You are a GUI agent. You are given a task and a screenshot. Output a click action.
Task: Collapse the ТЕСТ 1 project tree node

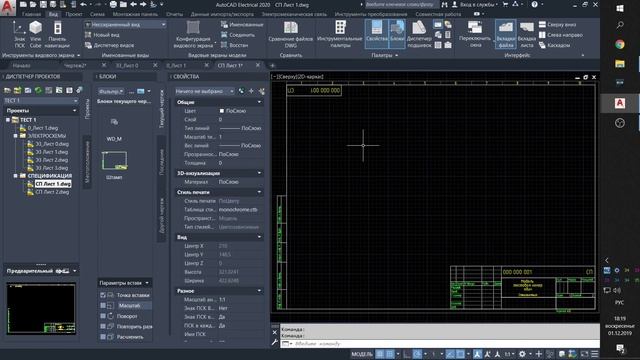tap(8, 120)
